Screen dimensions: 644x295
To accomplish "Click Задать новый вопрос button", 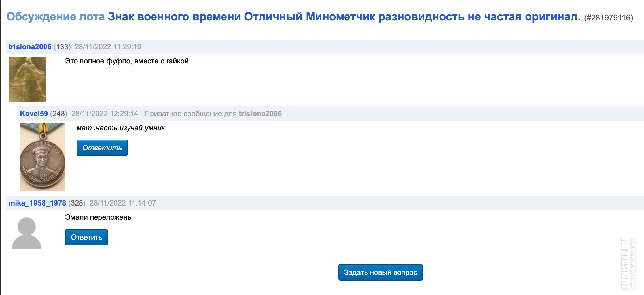I will 381,272.
